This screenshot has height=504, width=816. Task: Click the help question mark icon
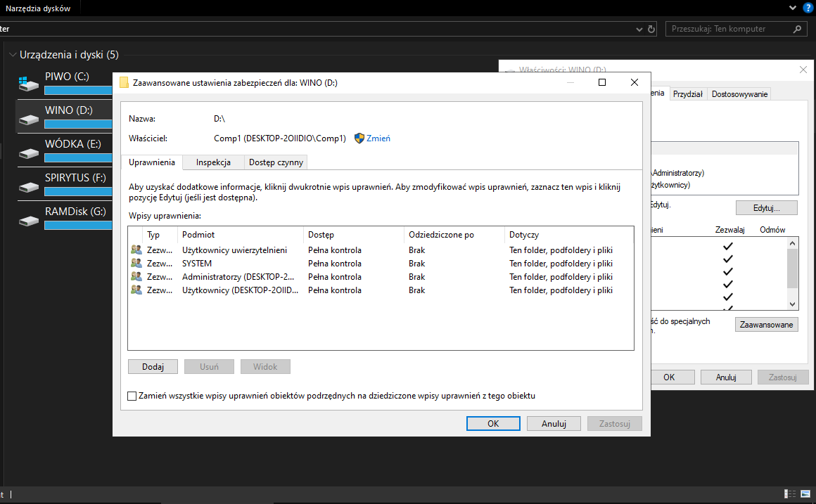click(808, 8)
